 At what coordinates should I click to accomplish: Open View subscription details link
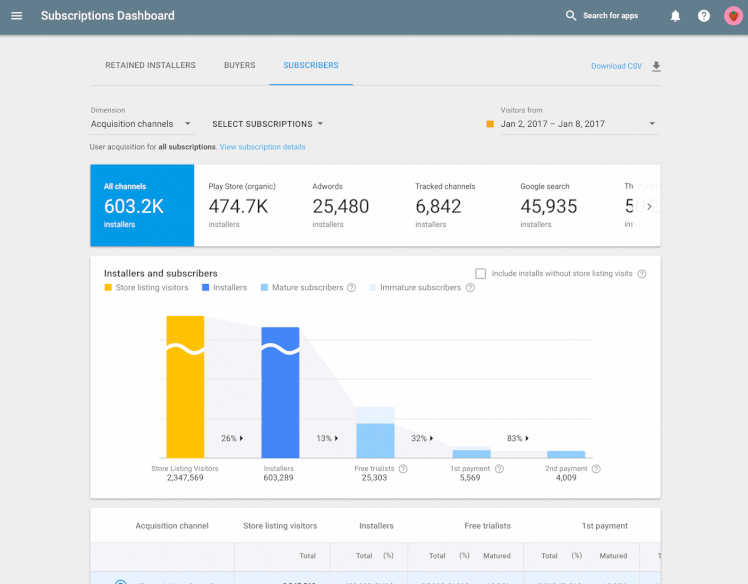[x=262, y=147]
